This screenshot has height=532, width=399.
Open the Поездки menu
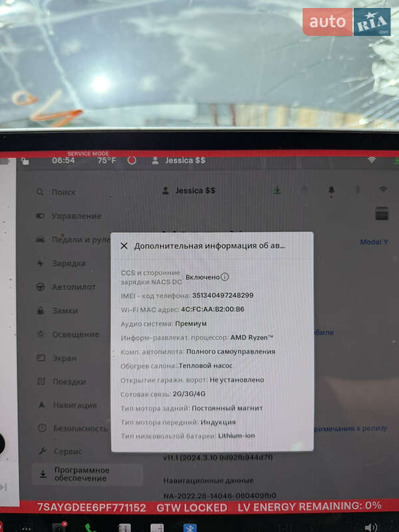click(x=61, y=382)
